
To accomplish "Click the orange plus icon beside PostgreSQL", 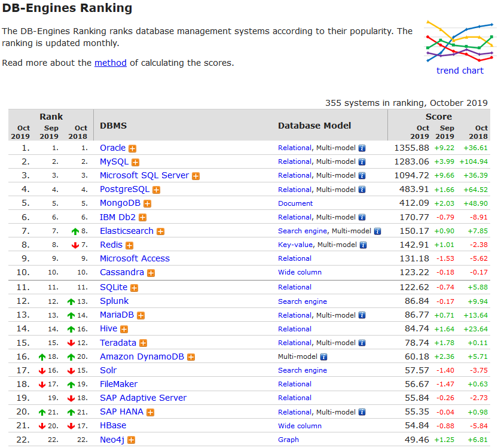I will 156,190.
